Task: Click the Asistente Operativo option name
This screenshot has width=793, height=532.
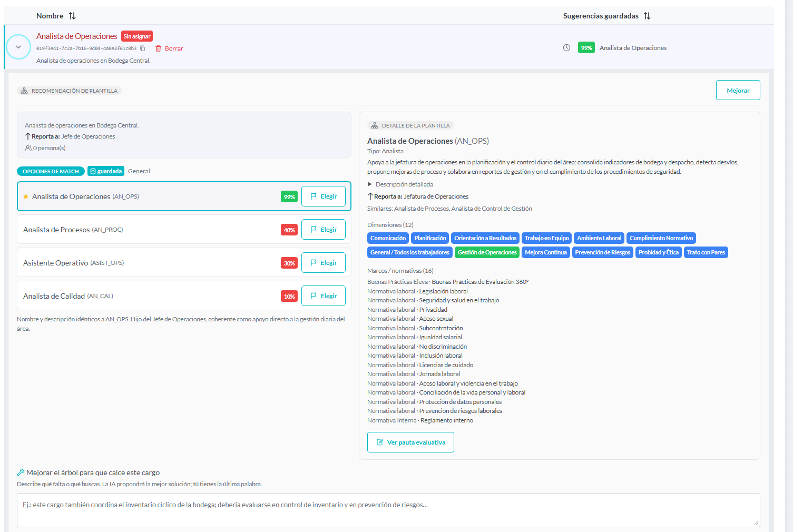Action: coord(55,263)
